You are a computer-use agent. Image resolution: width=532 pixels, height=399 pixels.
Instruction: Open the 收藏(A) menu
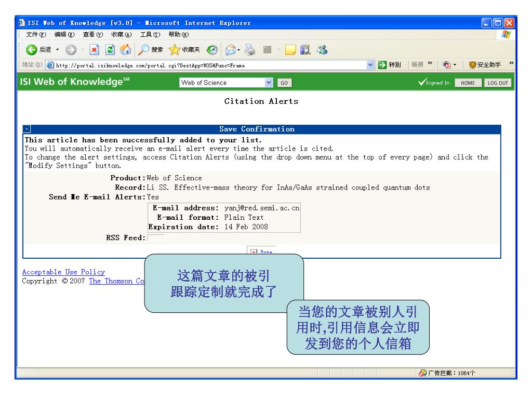click(122, 34)
